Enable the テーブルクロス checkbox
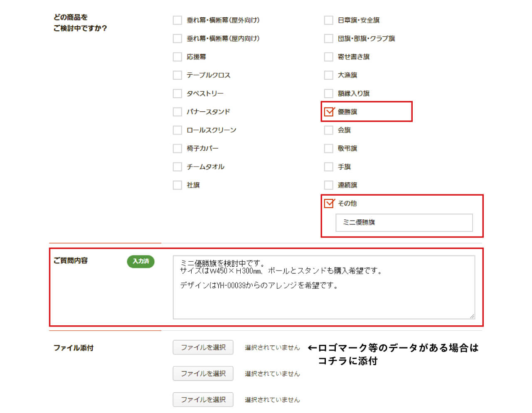Image resolution: width=532 pixels, height=413 pixels. 177,75
